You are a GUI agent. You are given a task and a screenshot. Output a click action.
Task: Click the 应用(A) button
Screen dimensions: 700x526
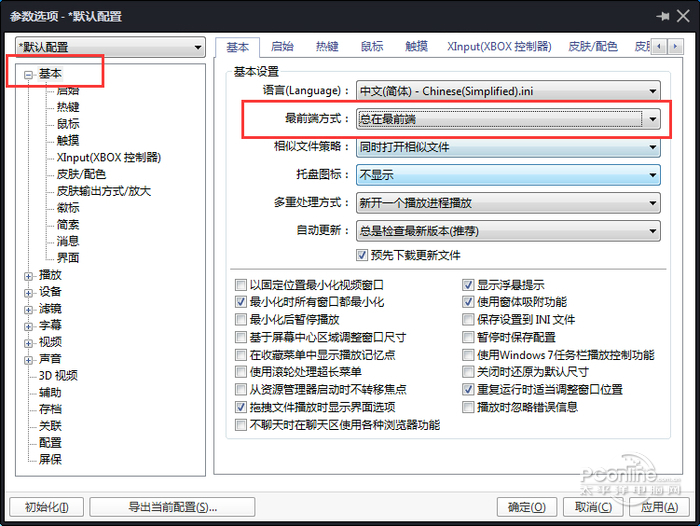tap(659, 507)
